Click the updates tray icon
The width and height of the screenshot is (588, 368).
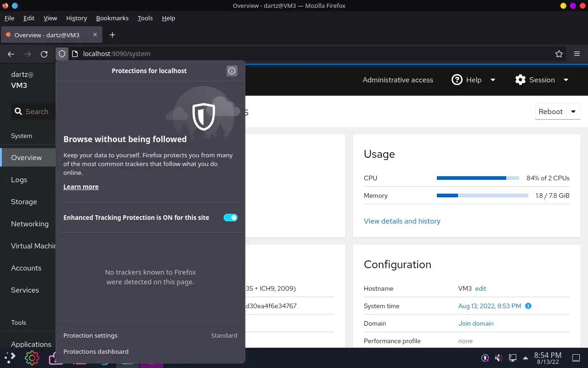[485, 357]
